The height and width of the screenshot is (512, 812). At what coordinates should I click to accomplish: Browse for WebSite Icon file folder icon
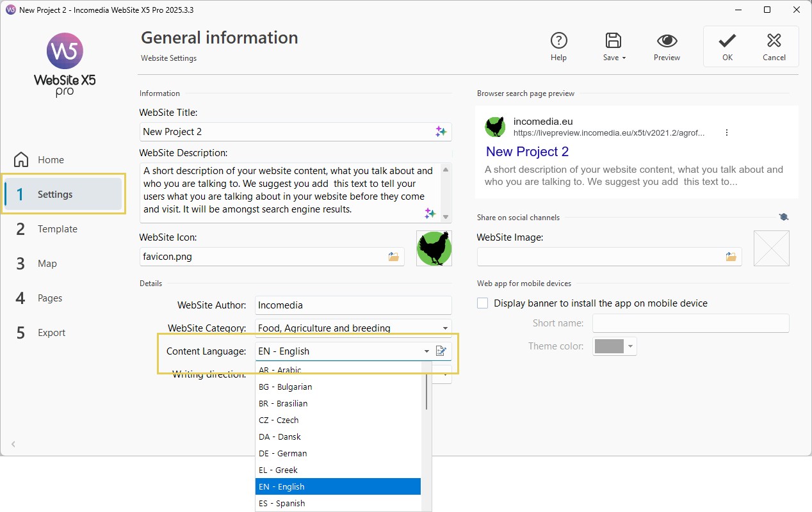(x=393, y=257)
